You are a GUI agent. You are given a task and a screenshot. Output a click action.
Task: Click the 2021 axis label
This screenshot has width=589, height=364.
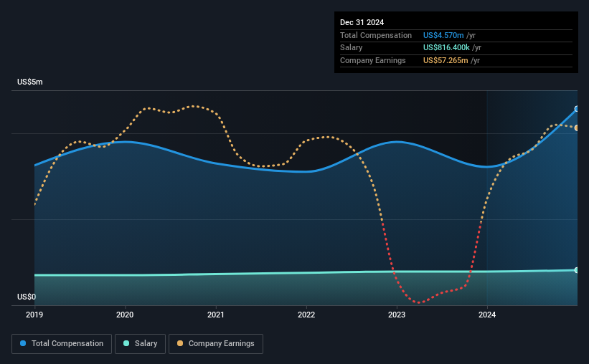(x=216, y=315)
